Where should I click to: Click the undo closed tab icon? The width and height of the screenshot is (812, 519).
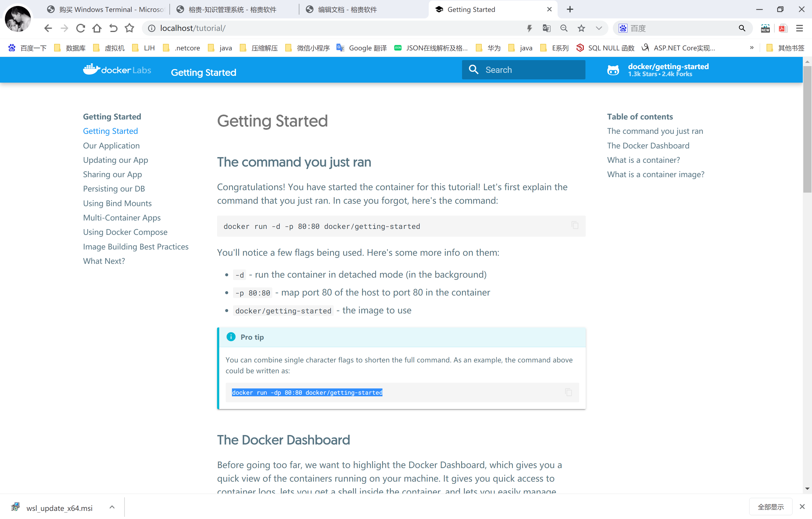click(x=113, y=28)
